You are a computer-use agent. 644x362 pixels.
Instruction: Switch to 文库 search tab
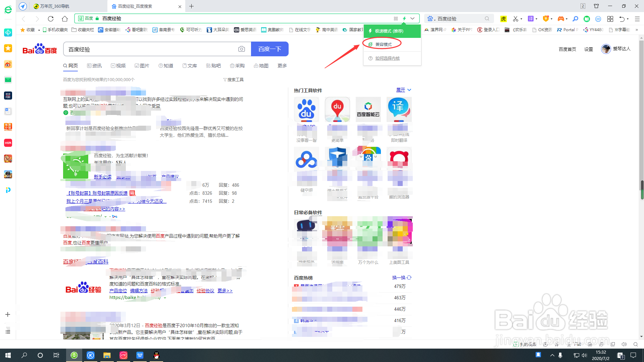[190, 66]
